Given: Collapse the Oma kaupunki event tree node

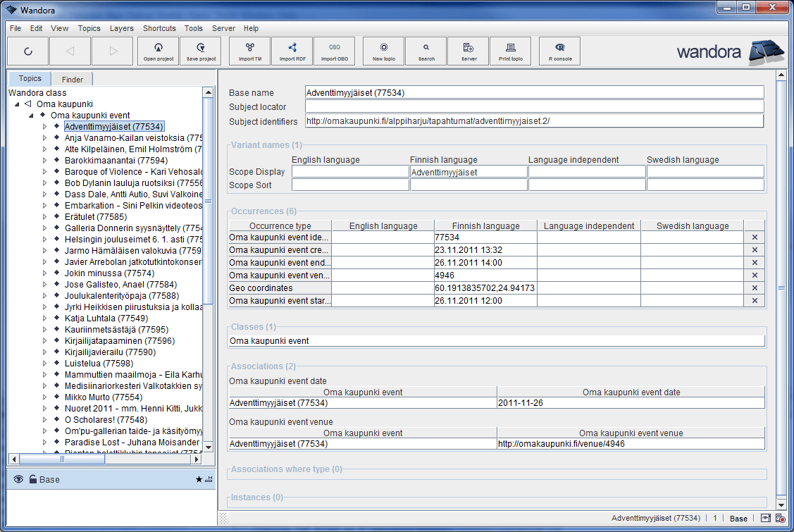Looking at the screenshot, I should (x=32, y=116).
